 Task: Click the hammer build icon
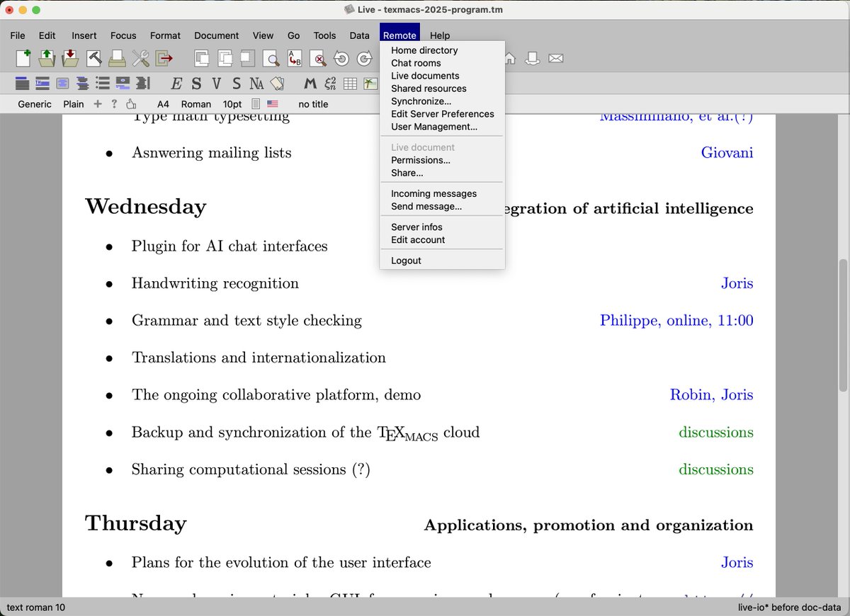[93, 58]
